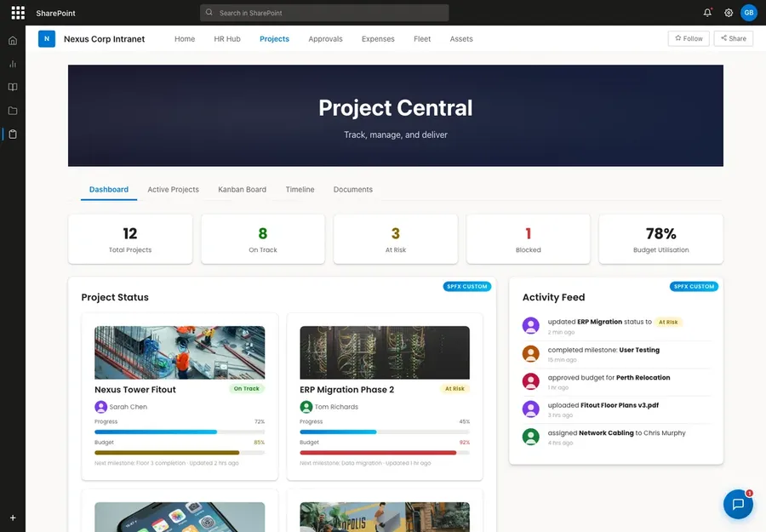Open the bar chart icon in left rail

(x=13, y=64)
